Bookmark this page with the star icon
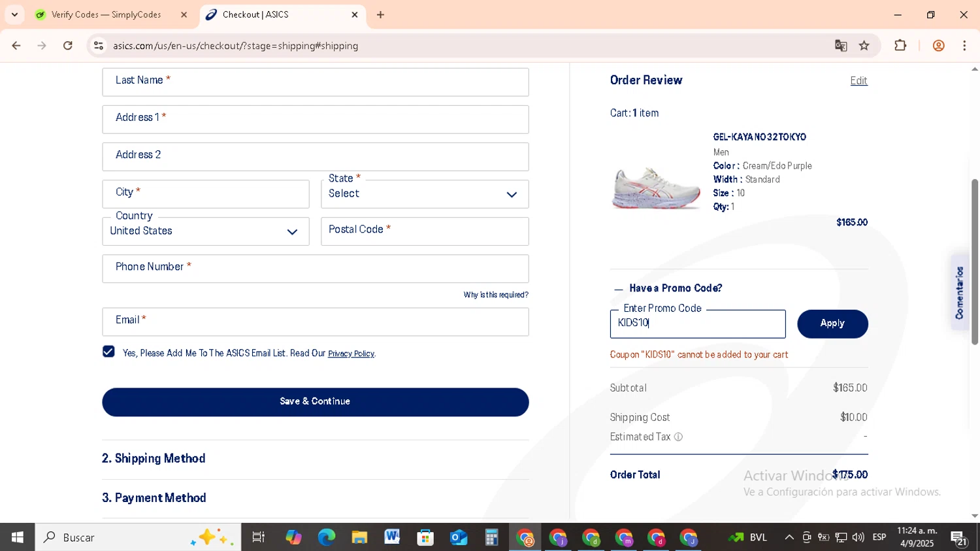Image resolution: width=980 pixels, height=551 pixels. (864, 46)
